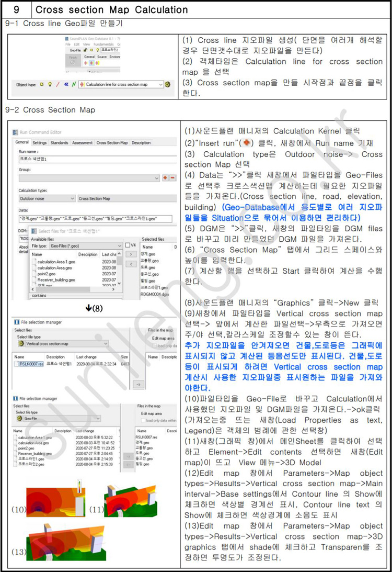
Task: Toggle the V4 checkbox
Action: tap(128, 245)
